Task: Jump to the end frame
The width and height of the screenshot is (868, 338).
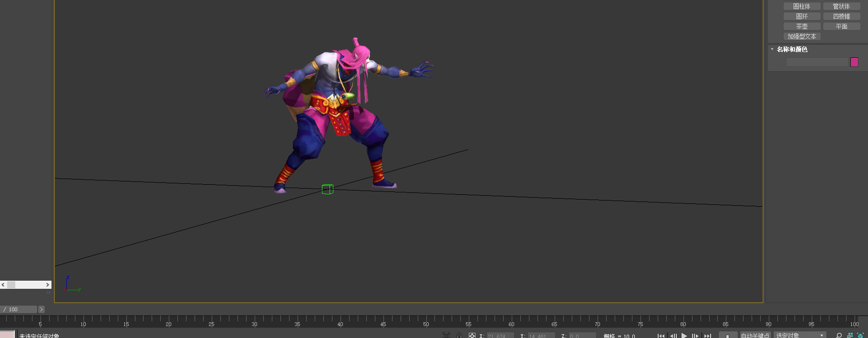Action: (708, 336)
